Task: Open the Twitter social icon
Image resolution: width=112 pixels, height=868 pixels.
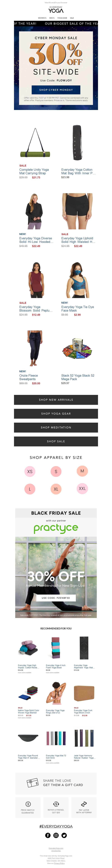Action: 64,835
